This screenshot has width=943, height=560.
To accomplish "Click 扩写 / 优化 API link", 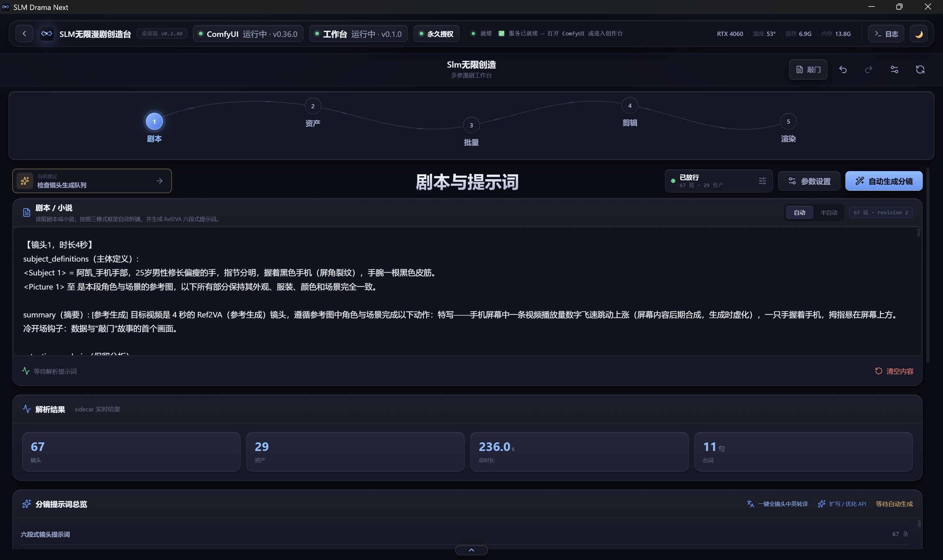I will (842, 504).
